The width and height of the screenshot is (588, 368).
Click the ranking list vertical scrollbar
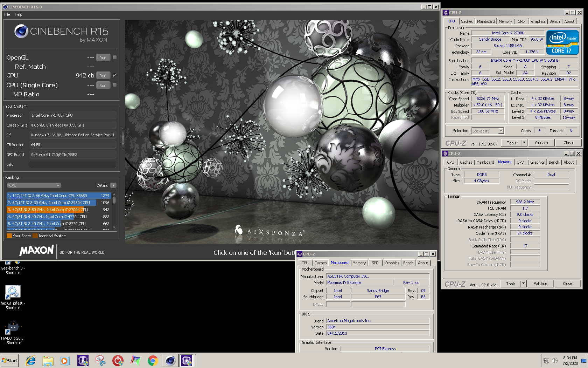(114, 211)
